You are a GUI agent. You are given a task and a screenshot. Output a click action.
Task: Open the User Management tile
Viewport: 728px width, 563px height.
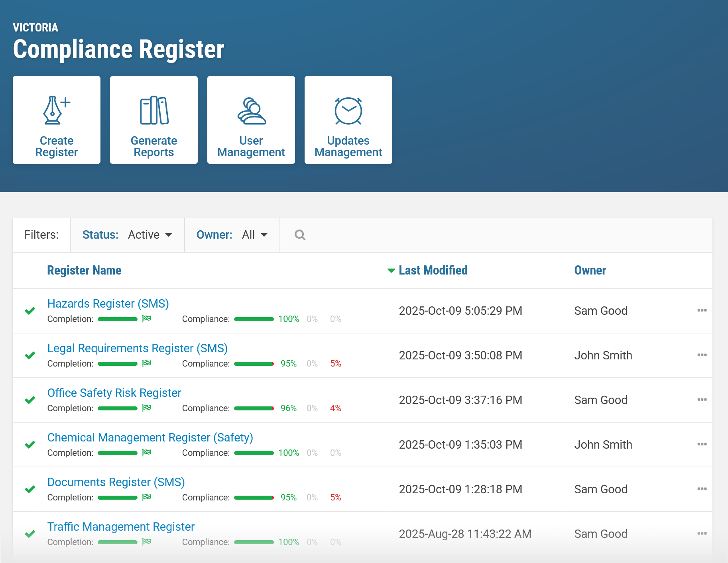(251, 120)
